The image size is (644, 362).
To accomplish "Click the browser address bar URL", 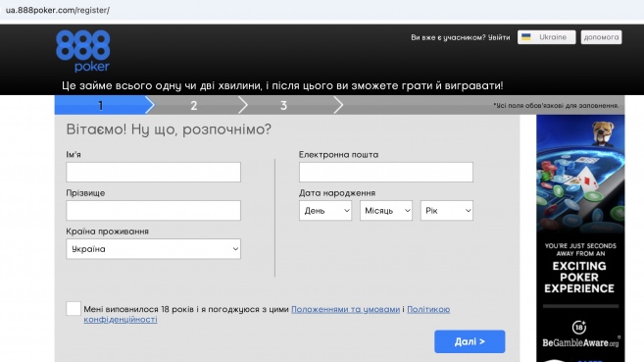I will pos(58,10).
